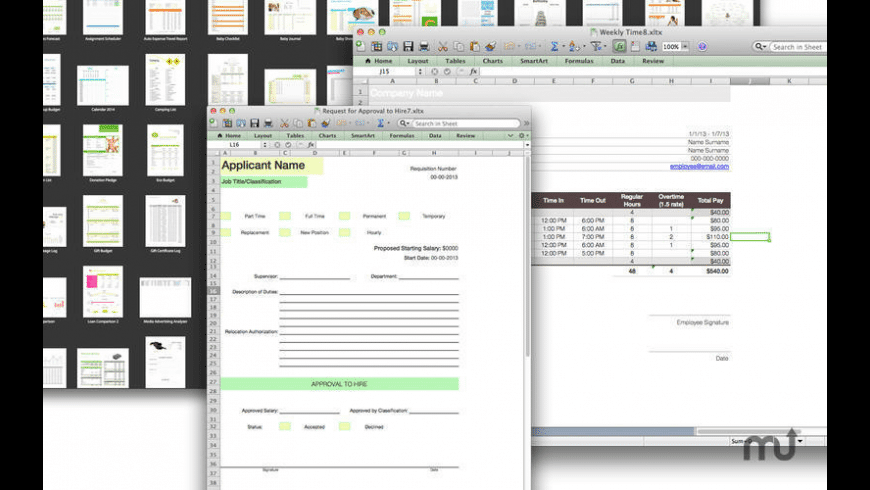
Task: Click the APPROVAL TO HIRE green banner cell
Action: point(340,383)
